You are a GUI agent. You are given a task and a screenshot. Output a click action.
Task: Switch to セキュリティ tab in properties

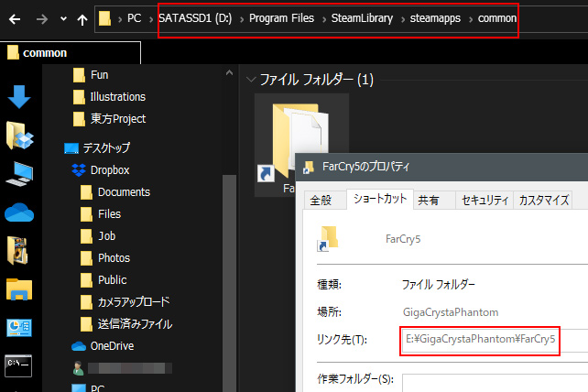pos(485,201)
